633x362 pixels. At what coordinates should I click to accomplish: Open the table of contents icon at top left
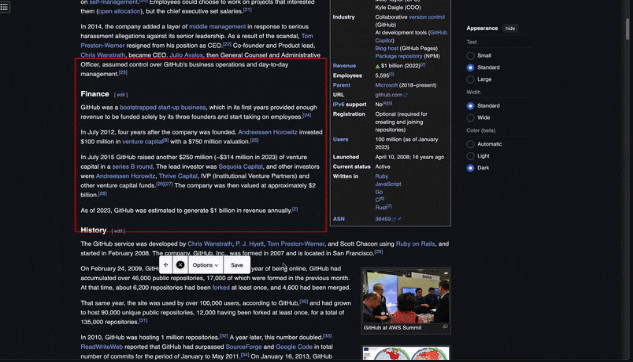tap(4, 7)
